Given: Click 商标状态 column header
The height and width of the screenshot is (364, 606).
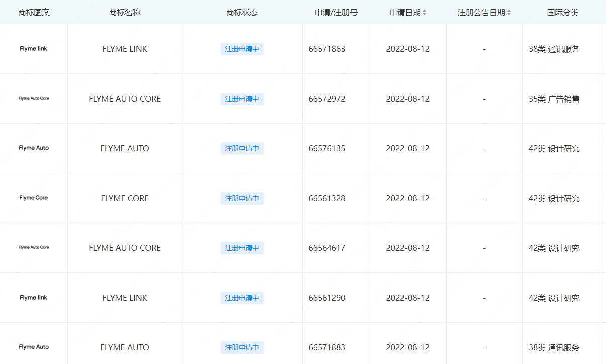Looking at the screenshot, I should [242, 13].
